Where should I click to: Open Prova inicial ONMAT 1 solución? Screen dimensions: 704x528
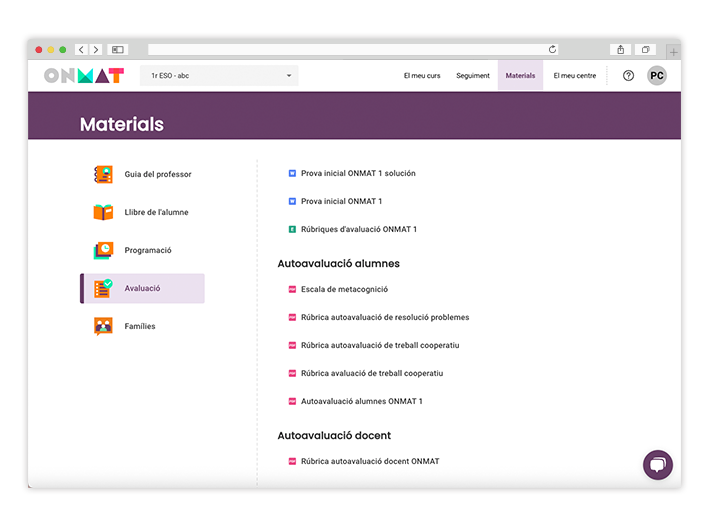point(358,173)
